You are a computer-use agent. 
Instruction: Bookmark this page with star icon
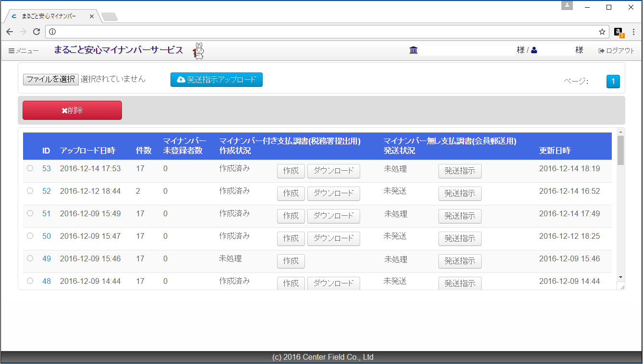pos(602,32)
